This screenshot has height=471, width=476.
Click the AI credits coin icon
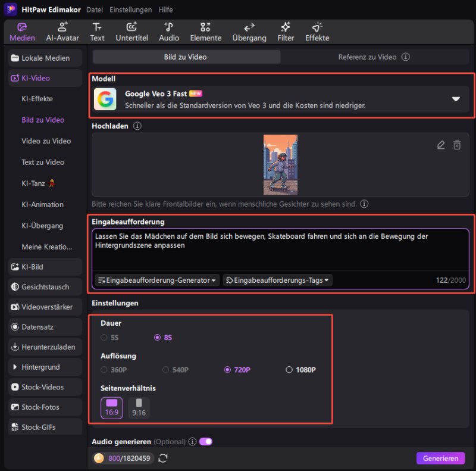coord(99,458)
